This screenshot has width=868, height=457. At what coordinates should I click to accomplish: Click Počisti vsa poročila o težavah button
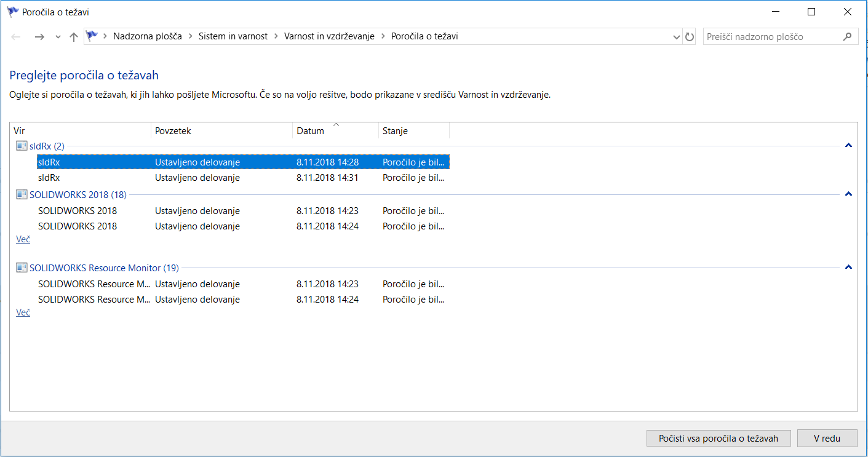pos(718,439)
